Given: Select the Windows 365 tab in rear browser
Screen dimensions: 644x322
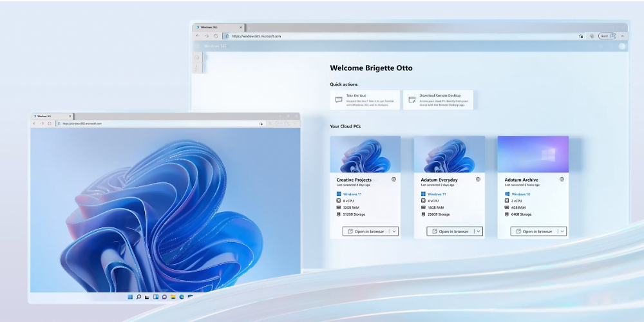Looking at the screenshot, I should [218, 27].
